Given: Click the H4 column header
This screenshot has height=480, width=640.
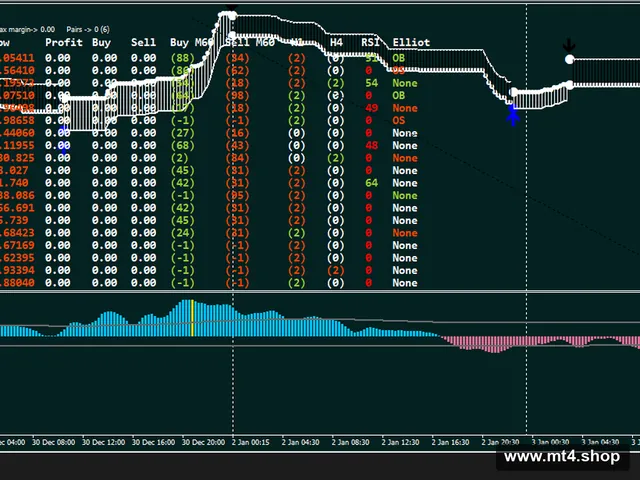Looking at the screenshot, I should pos(336,42).
